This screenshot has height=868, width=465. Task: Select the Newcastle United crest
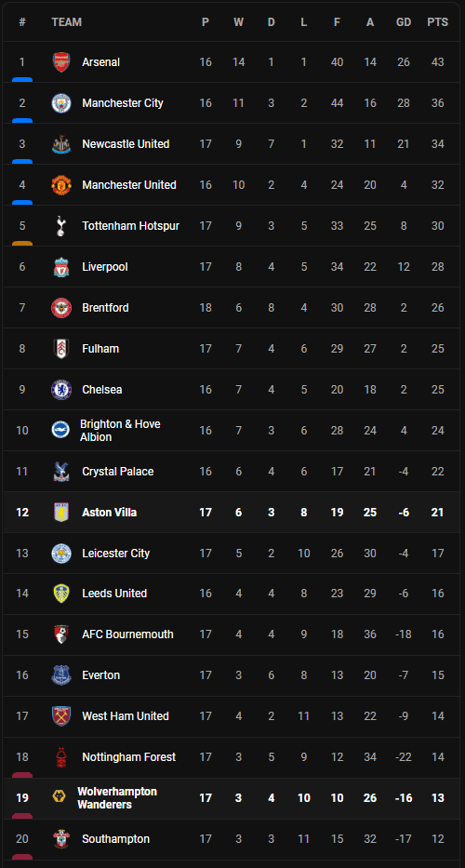(61, 144)
